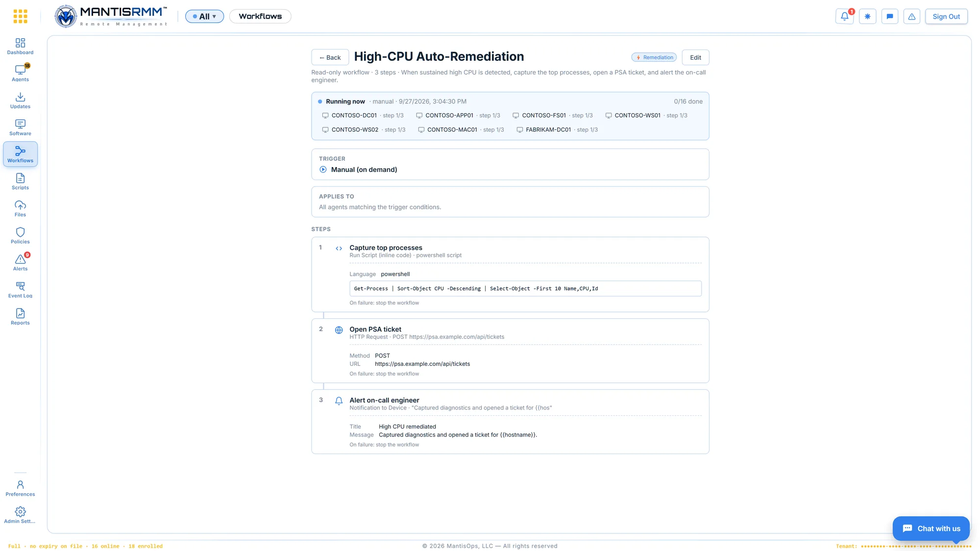Open the Event Log sidebar section
980x551 pixels.
point(20,289)
